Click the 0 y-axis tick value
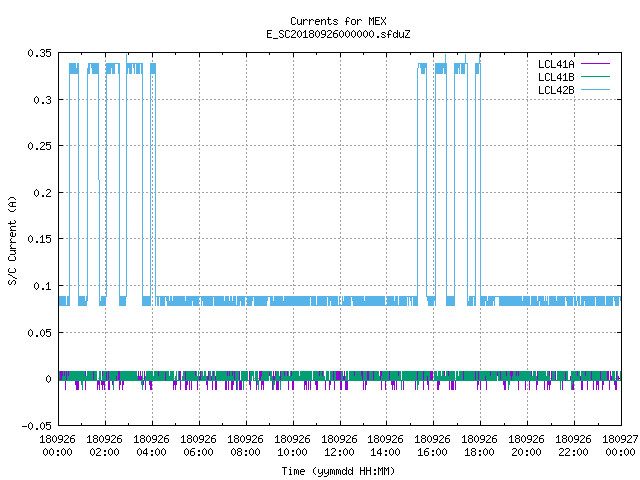Image resolution: width=640 pixels, height=480 pixels. click(x=49, y=379)
